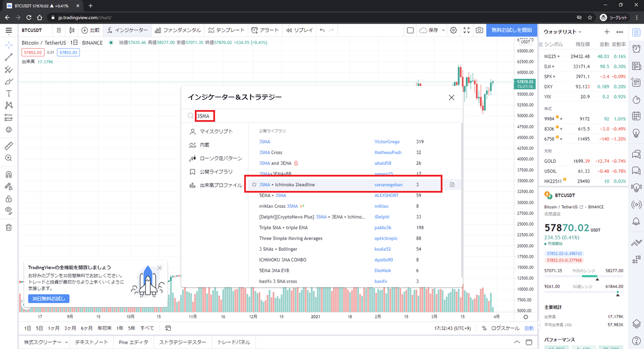
Task: Open author koala52 profile link
Action: (x=384, y=249)
